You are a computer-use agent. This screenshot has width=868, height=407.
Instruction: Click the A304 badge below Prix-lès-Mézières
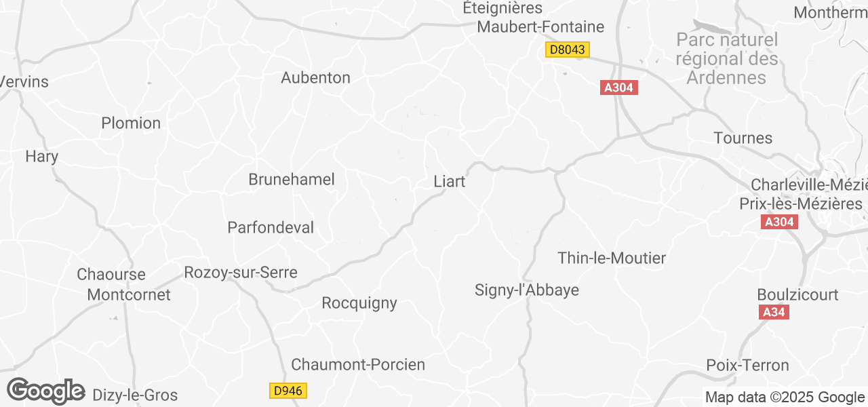779,222
